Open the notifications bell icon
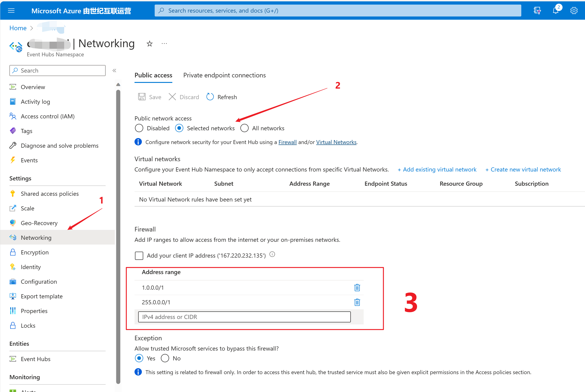The height and width of the screenshot is (392, 585). pyautogui.click(x=555, y=11)
